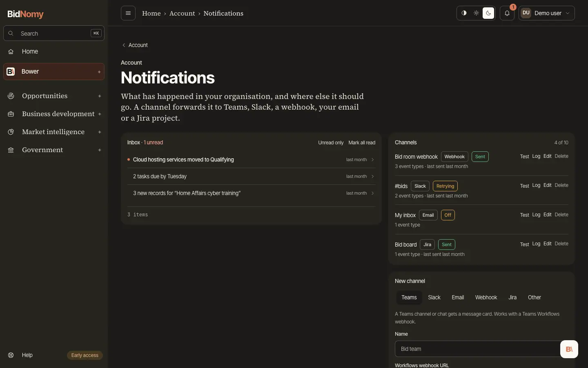The image size is (588, 368).
Task: Select the Webhook channel tab
Action: click(x=486, y=298)
